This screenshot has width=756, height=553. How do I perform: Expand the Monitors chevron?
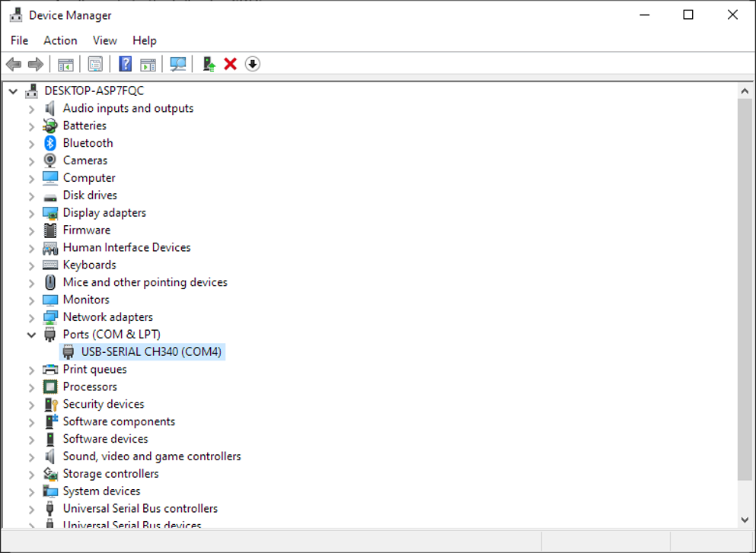31,301
